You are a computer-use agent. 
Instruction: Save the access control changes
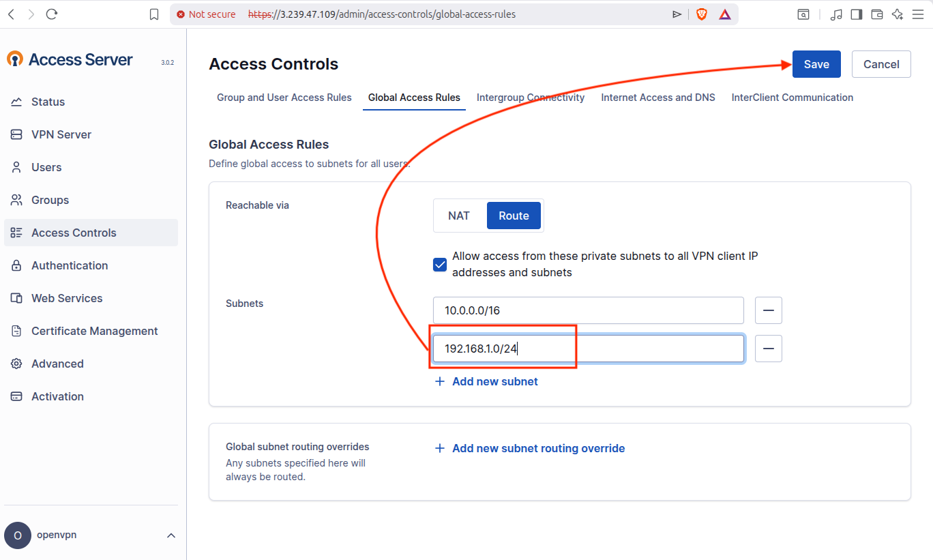(816, 64)
